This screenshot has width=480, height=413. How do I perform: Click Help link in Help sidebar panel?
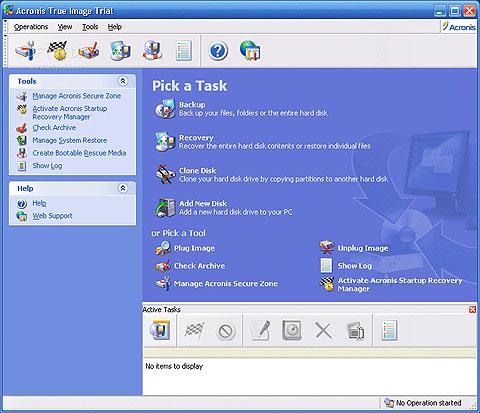click(x=39, y=203)
